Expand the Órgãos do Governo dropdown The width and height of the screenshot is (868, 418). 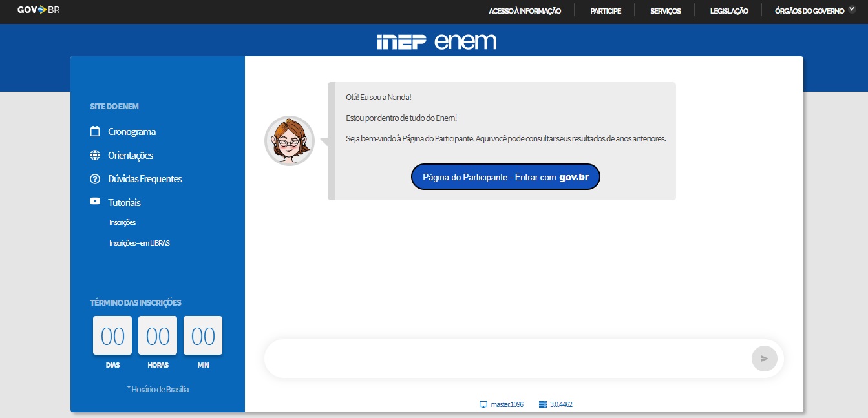818,11
